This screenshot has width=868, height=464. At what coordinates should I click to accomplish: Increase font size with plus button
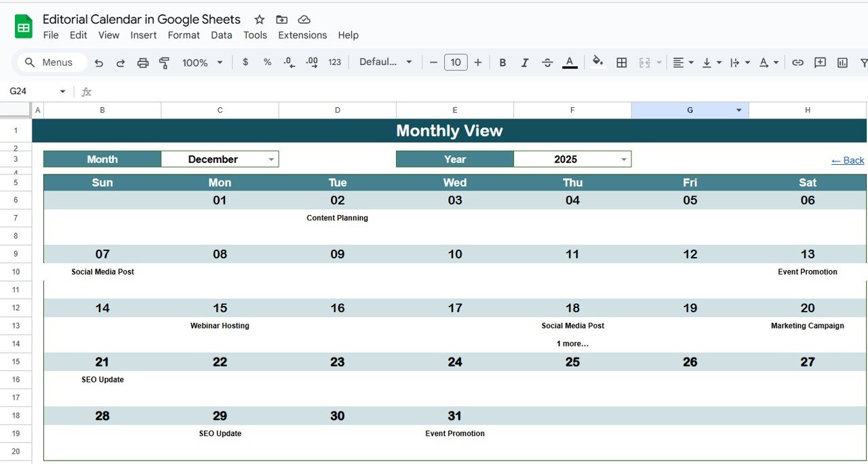click(478, 62)
